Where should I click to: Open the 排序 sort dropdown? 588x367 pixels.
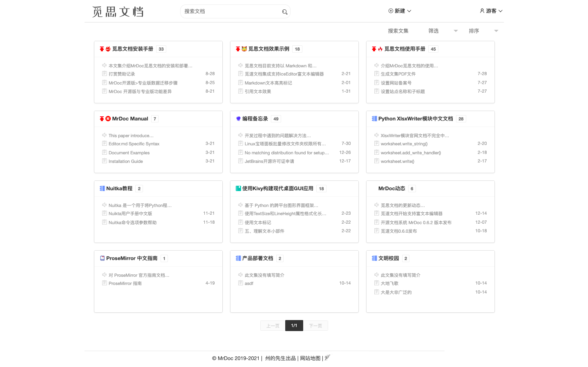pyautogui.click(x=483, y=31)
